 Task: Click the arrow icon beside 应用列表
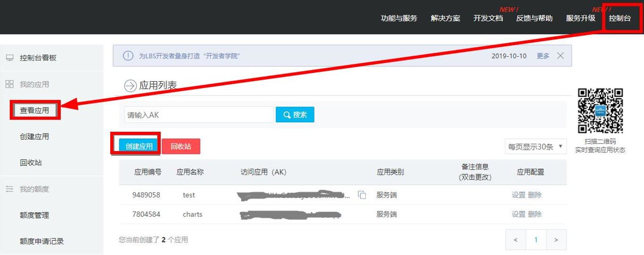click(130, 86)
